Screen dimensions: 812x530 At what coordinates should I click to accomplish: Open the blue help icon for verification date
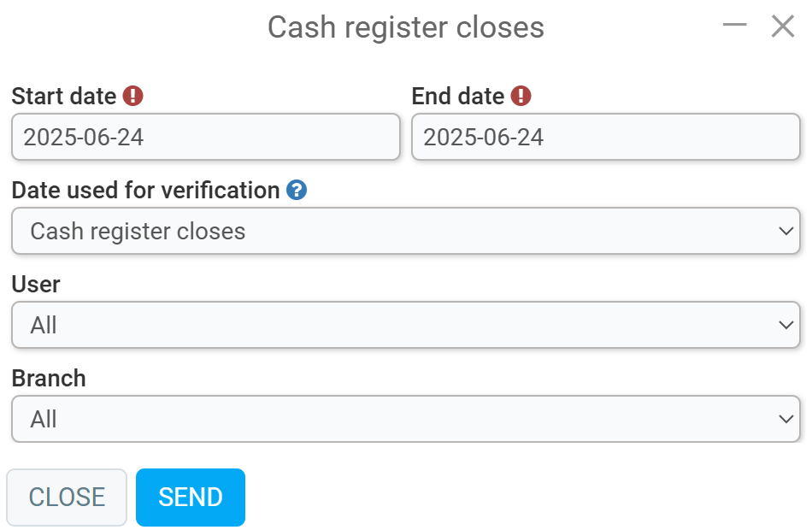pyautogui.click(x=297, y=190)
